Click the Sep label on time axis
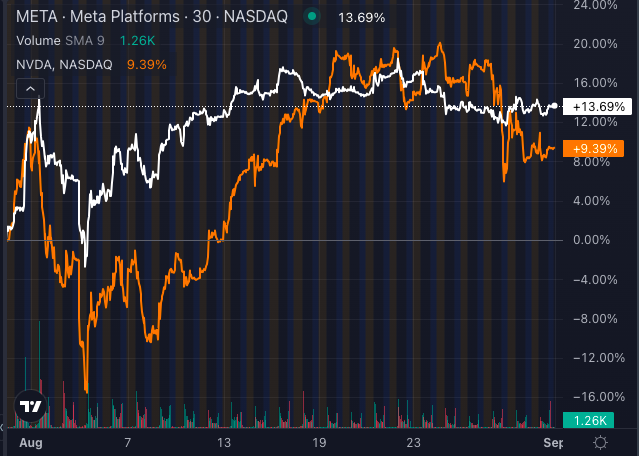This screenshot has width=639, height=456. (x=551, y=441)
